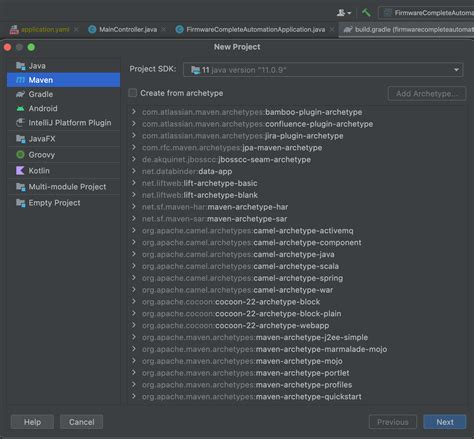Expand jpa-maven-archetype entry

pos(134,147)
